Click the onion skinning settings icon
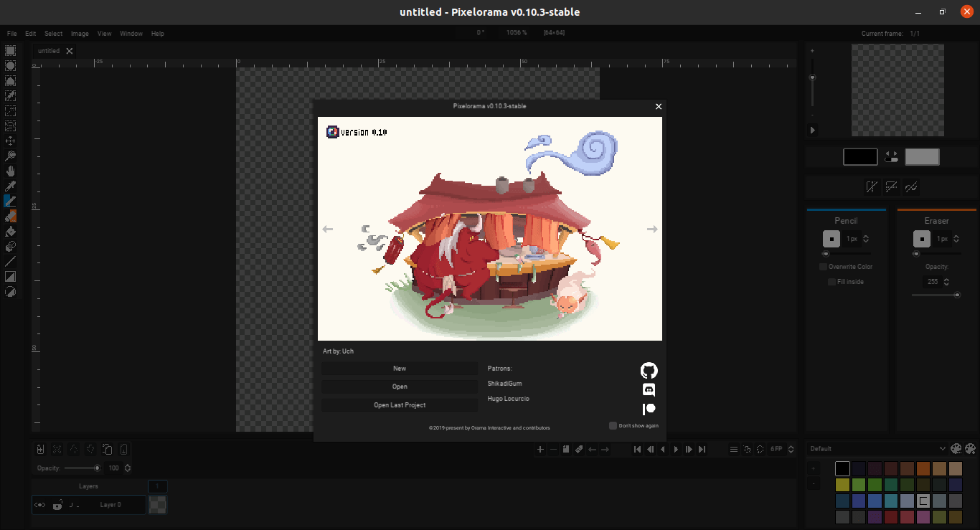The width and height of the screenshot is (980, 530). [x=747, y=450]
